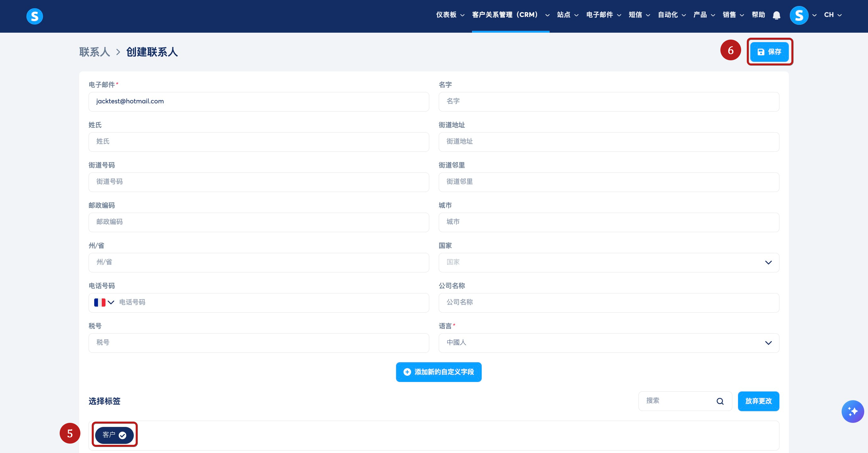Go back via 联系人 breadcrumb link

(94, 52)
